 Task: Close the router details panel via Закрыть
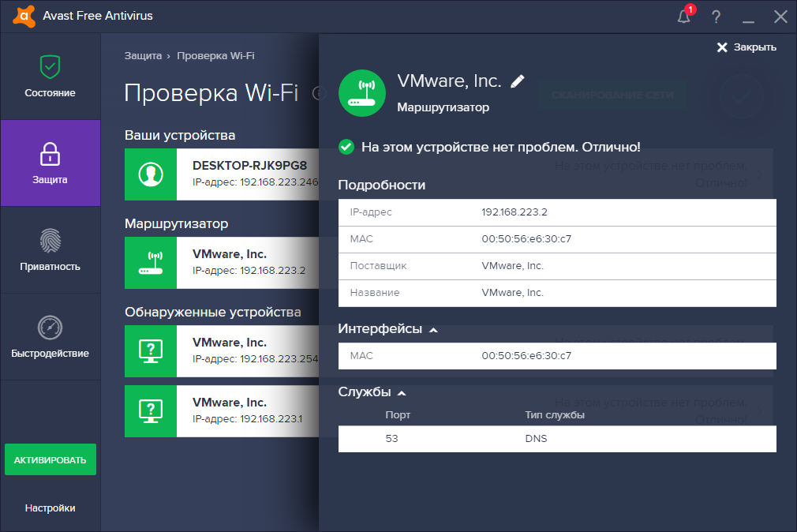743,47
